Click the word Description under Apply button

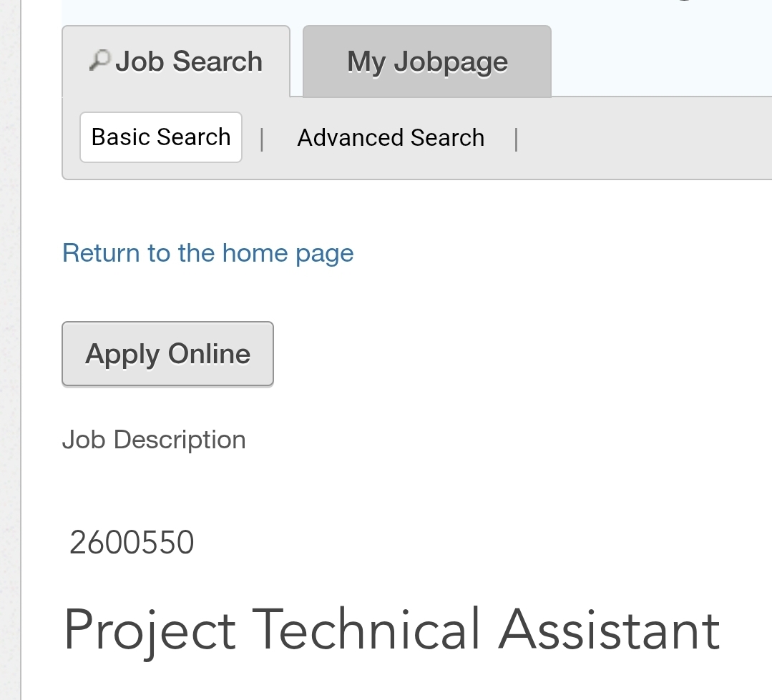click(180, 440)
